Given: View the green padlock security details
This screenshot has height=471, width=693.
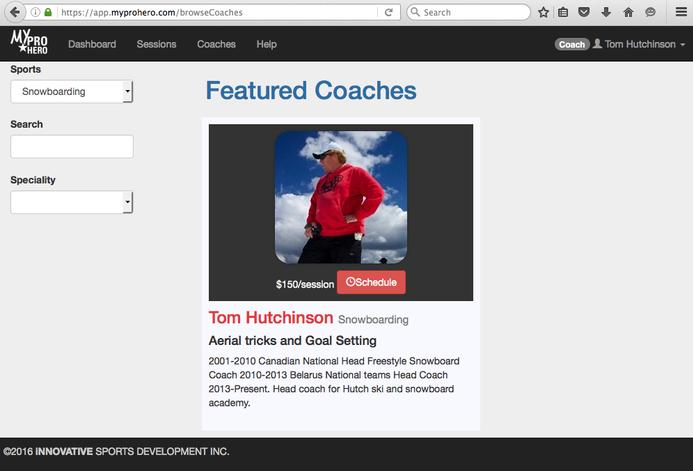Looking at the screenshot, I should 48,12.
